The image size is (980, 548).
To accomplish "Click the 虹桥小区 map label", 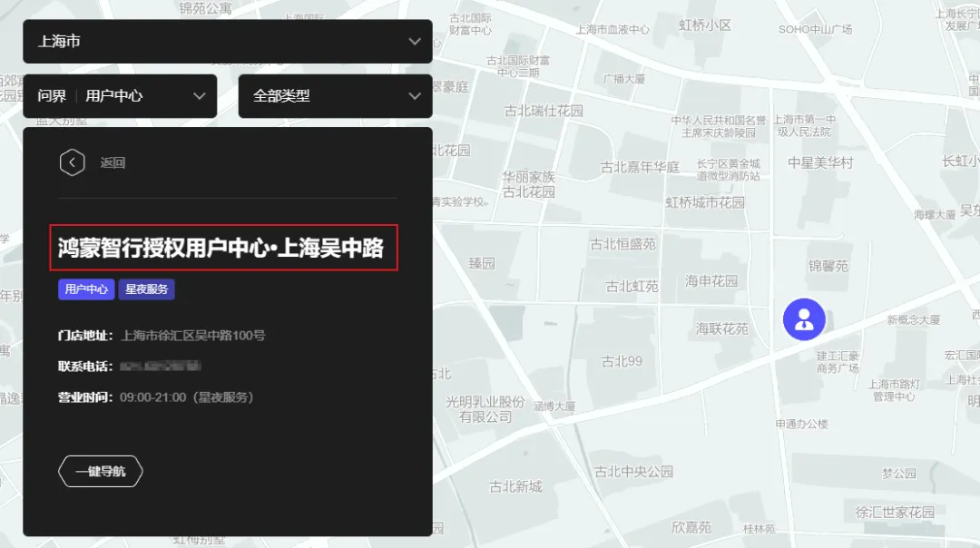I will 704,25.
